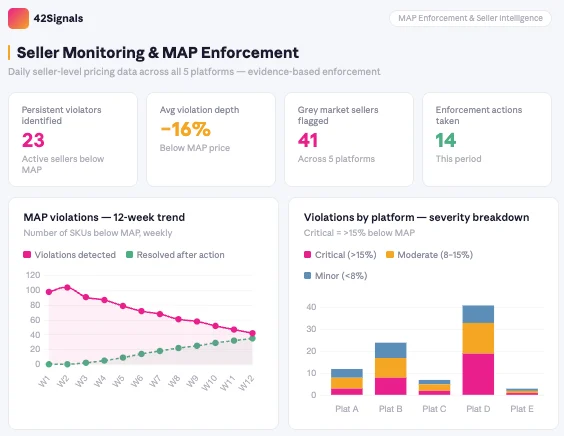This screenshot has height=436, width=564.
Task: Toggle the Resolved after action legend swatch
Action: coord(129,255)
